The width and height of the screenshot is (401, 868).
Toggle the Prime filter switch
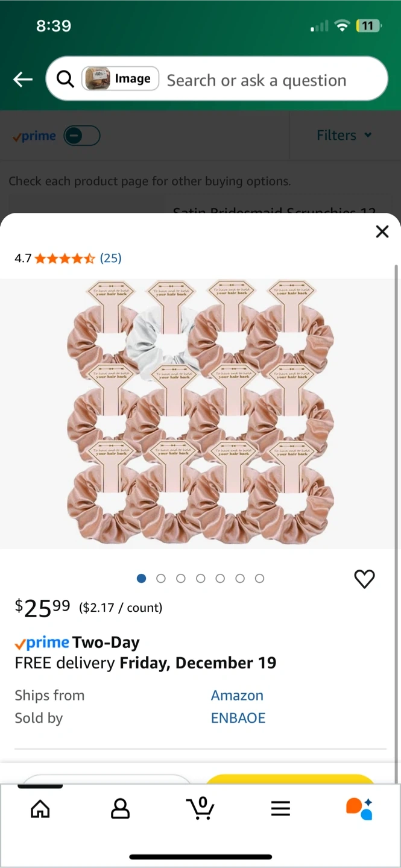81,136
